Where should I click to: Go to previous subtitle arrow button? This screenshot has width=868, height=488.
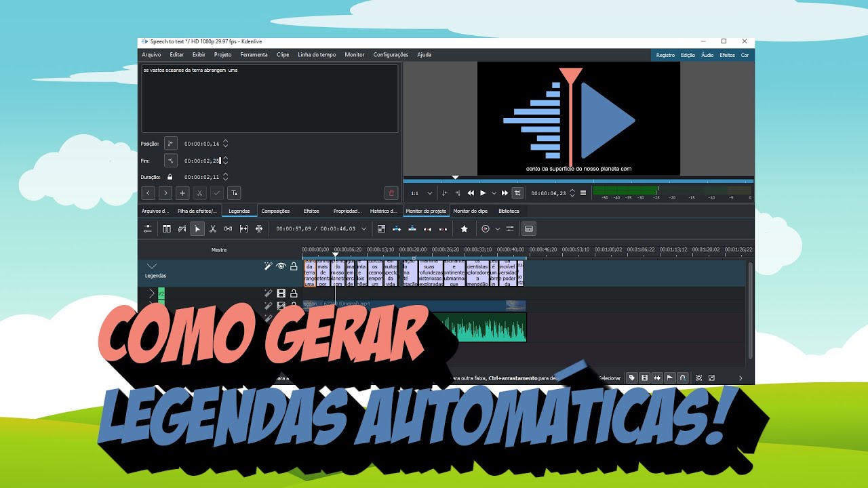coord(148,193)
